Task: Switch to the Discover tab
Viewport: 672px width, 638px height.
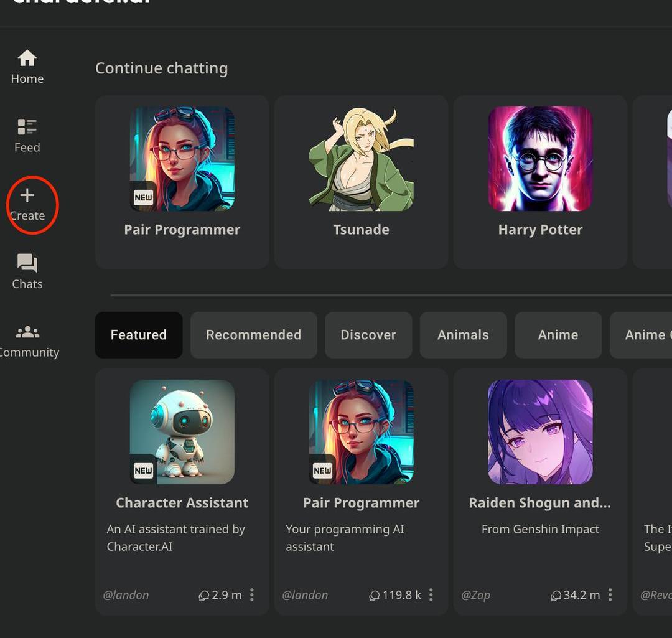Action: [x=368, y=335]
